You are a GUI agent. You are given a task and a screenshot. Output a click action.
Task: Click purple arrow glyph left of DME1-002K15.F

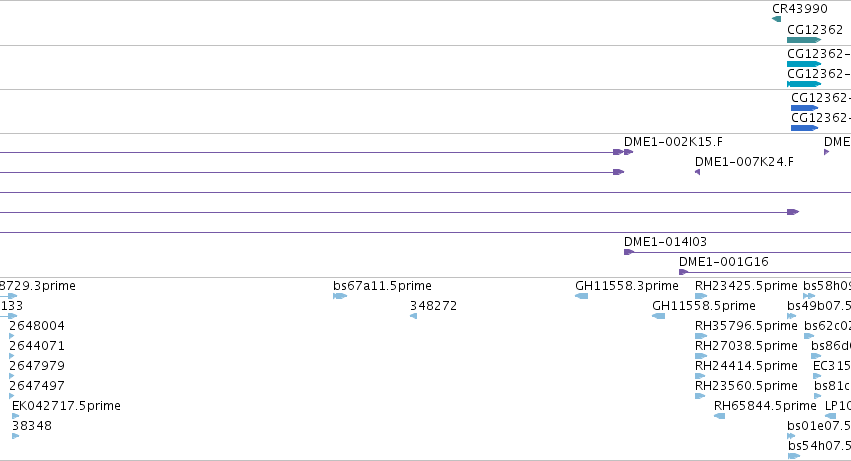[618, 152]
